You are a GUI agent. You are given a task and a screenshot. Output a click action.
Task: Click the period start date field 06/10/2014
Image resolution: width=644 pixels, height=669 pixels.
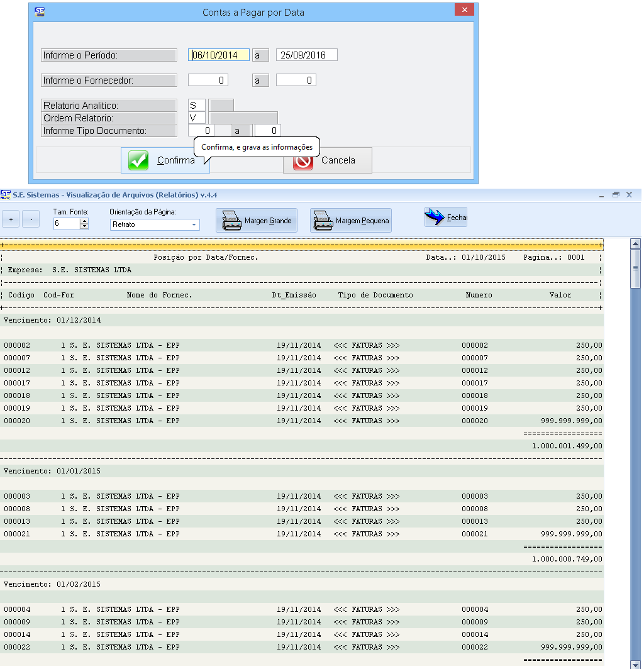(x=218, y=55)
